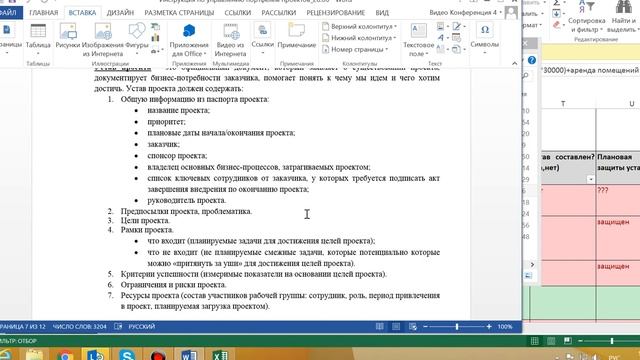
Task: Click the text Цели проекта. in document
Action: point(145,220)
